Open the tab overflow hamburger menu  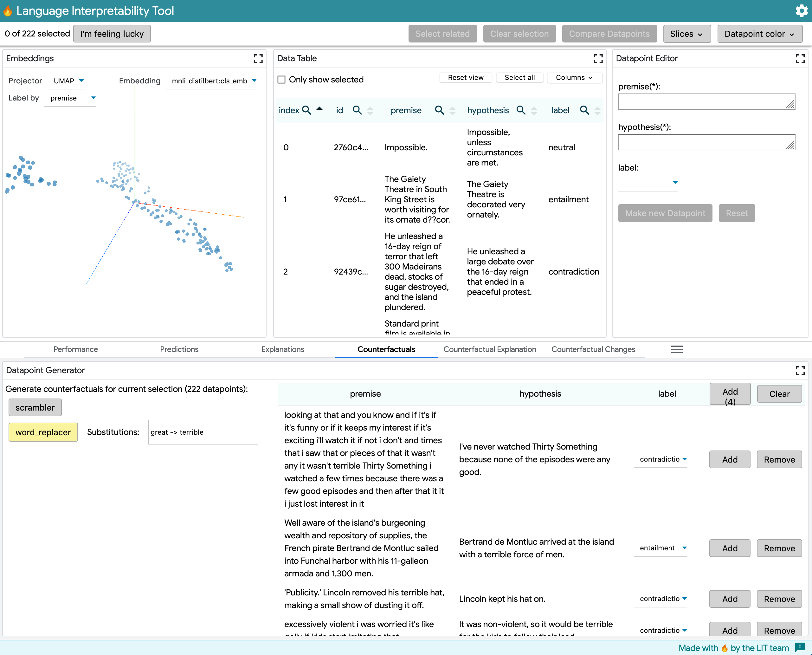tap(677, 349)
